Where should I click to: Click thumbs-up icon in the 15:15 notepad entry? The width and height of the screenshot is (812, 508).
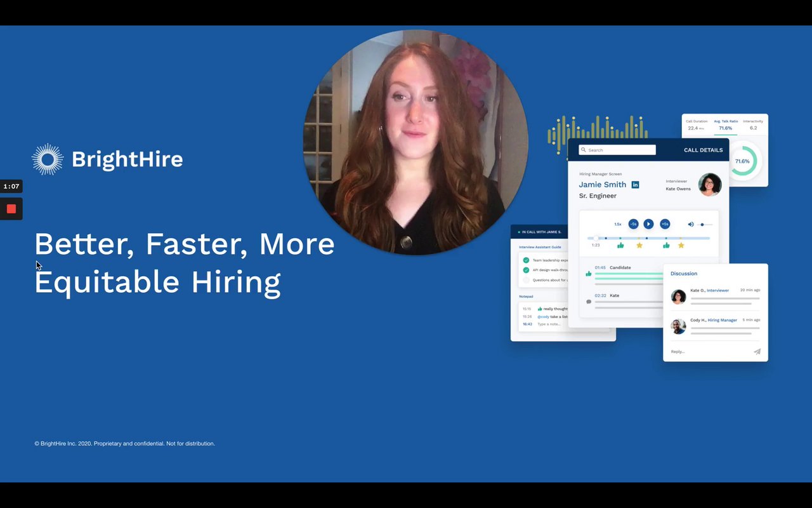point(540,309)
